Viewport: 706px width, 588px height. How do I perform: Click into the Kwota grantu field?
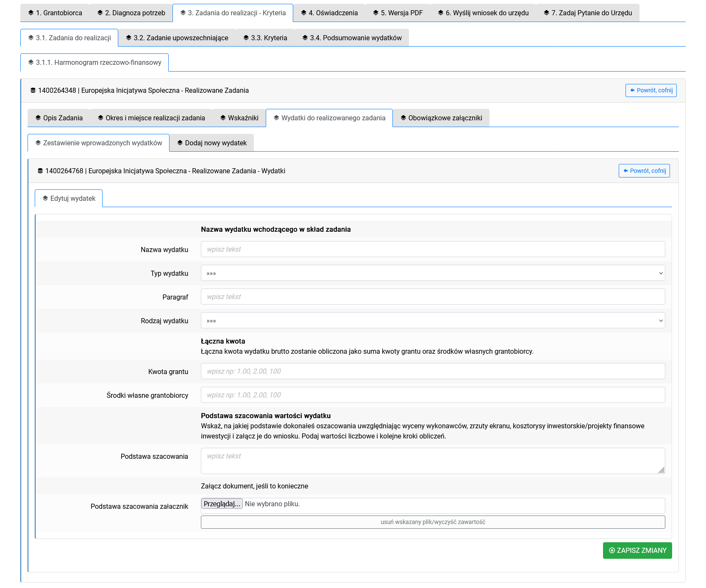433,372
